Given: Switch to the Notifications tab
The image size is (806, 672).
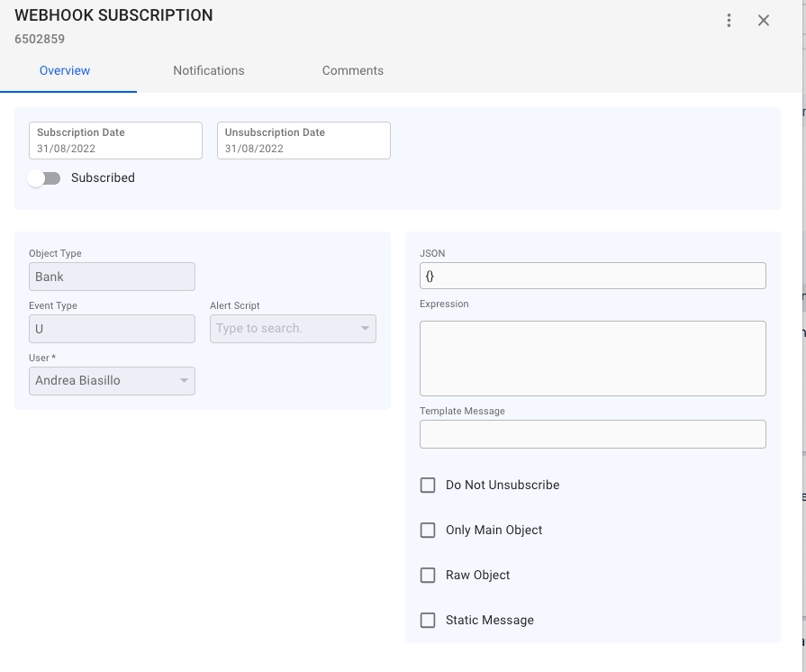Looking at the screenshot, I should 209,70.
